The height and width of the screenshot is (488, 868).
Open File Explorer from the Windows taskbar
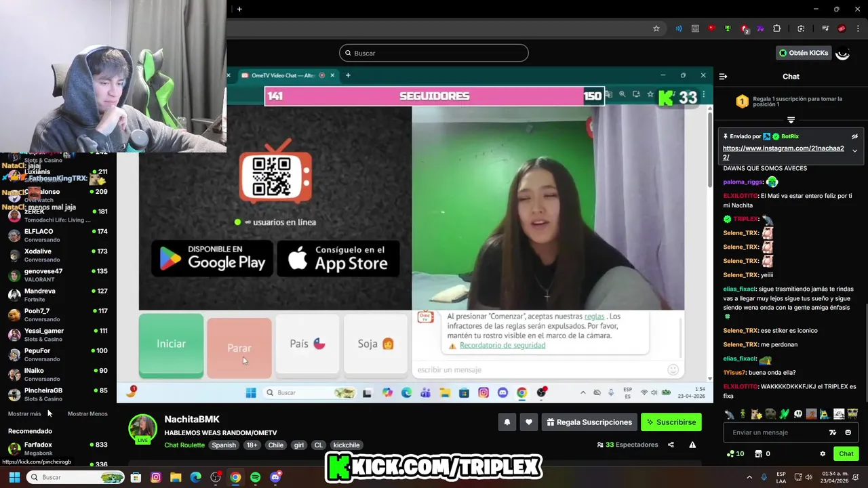[176, 477]
